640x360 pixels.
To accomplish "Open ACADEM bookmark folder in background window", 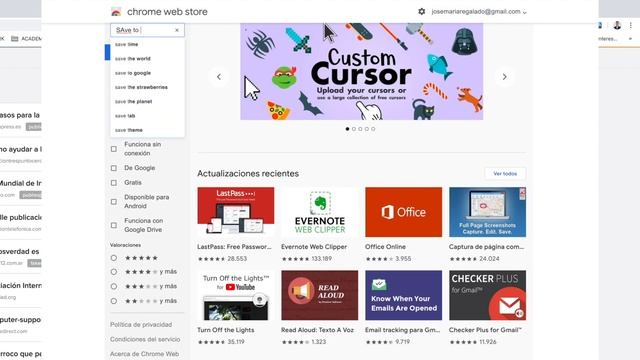I will 26,39.
